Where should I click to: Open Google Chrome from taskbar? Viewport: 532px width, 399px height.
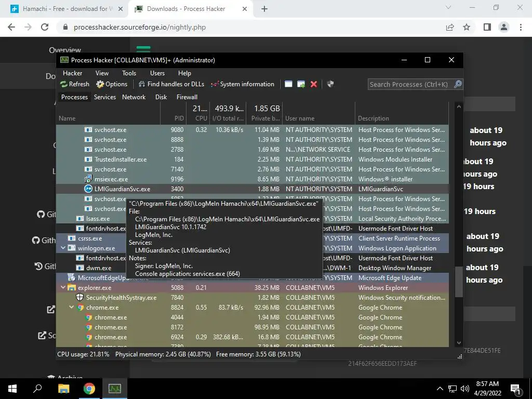tap(89, 389)
